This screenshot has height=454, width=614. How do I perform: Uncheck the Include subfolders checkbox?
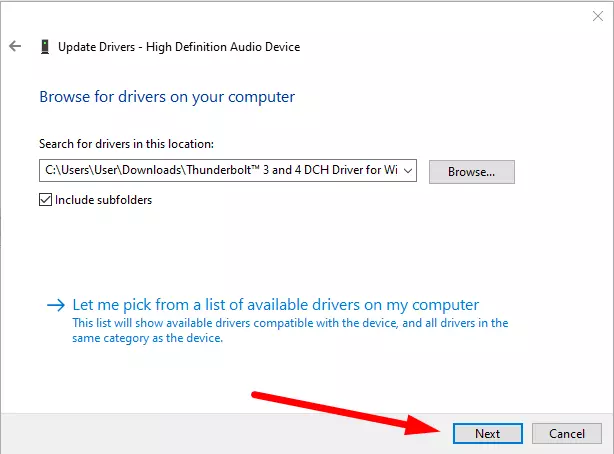45,200
